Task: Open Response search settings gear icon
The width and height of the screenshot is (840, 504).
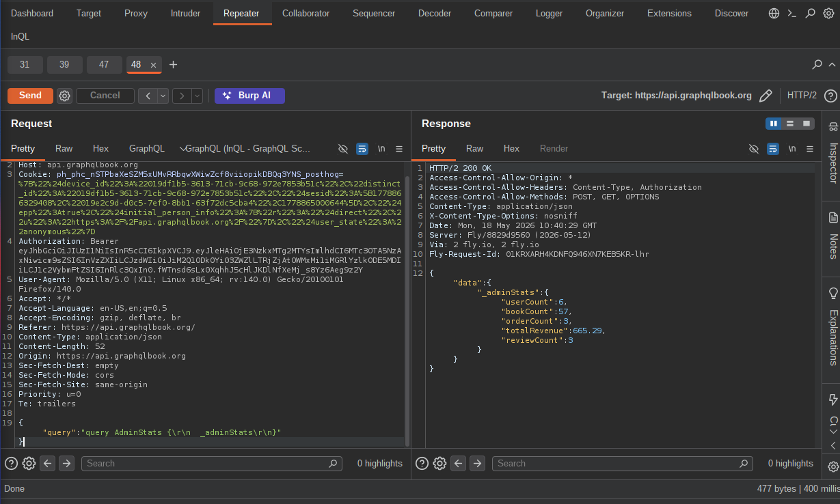Action: point(439,463)
